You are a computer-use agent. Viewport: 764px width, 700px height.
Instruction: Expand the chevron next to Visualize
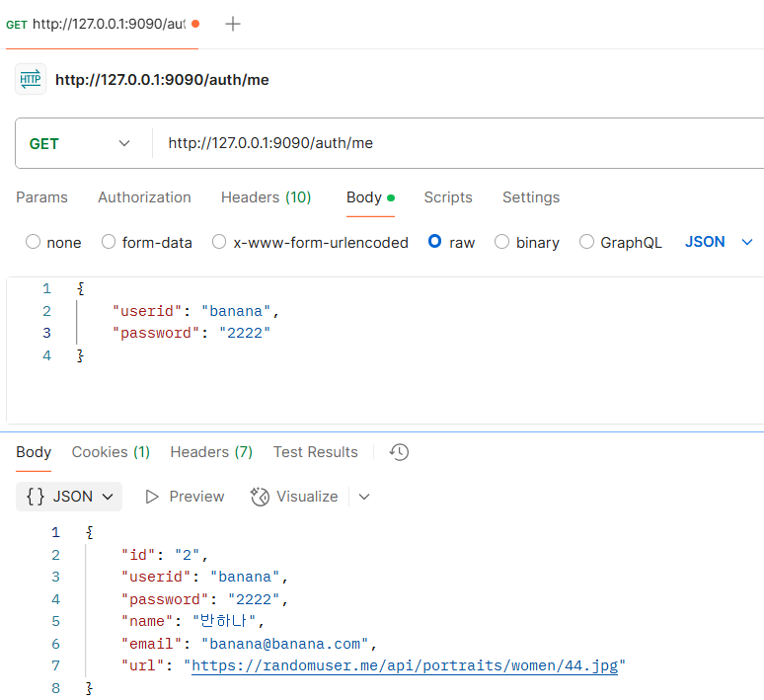point(364,497)
